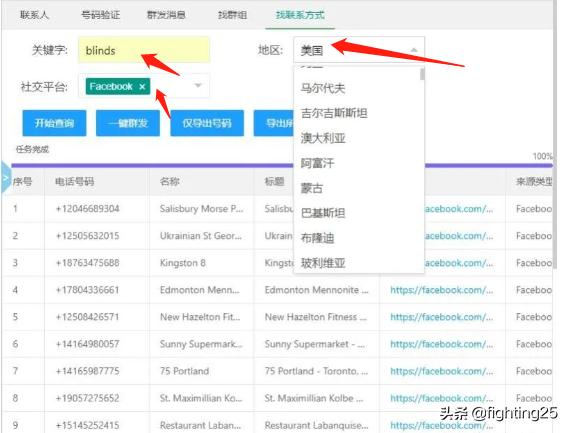
Task: Select 澳大利亚 in the region dropdown
Action: pos(359,138)
